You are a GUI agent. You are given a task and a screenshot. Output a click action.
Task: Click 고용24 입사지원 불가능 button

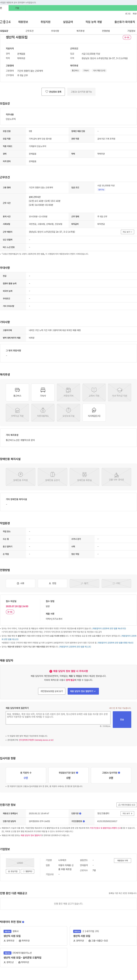[x=81, y=92]
